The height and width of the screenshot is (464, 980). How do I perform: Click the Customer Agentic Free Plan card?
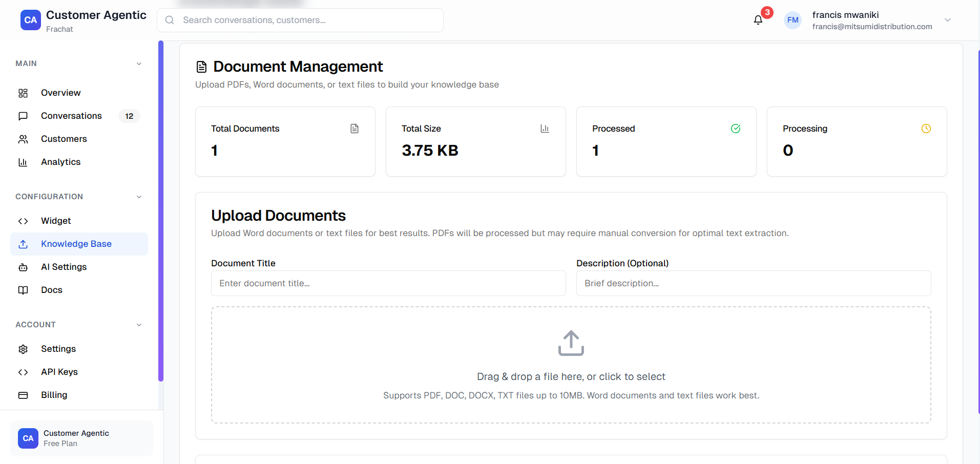coord(81,438)
